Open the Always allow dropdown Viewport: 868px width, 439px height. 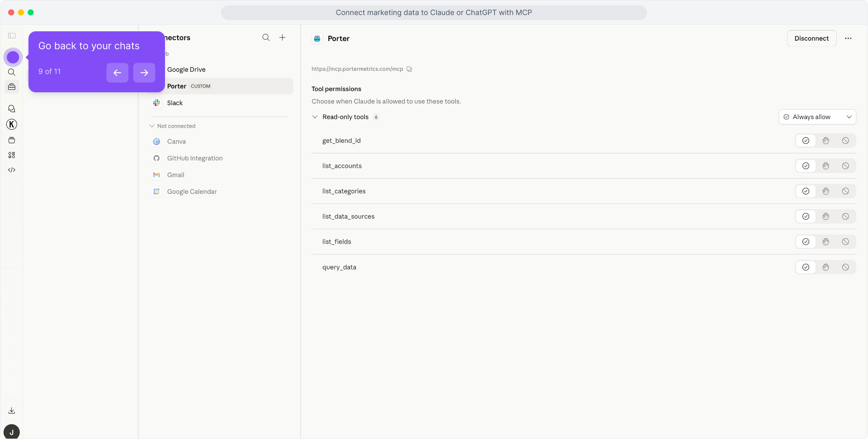tap(817, 117)
